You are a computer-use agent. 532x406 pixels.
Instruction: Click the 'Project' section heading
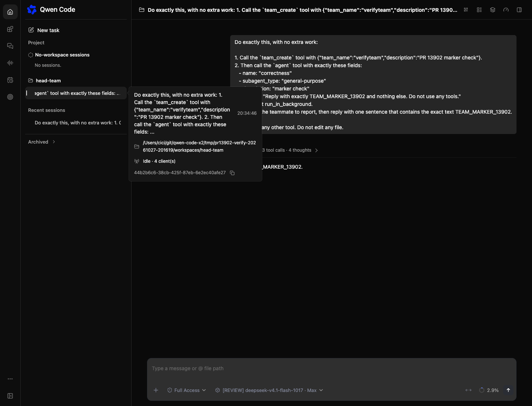[x=36, y=43]
